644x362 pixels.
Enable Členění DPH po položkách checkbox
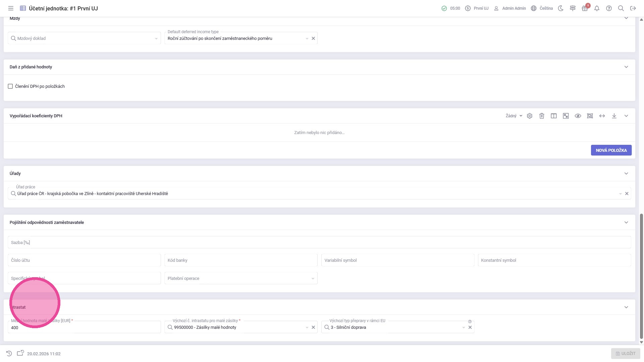tap(10, 86)
